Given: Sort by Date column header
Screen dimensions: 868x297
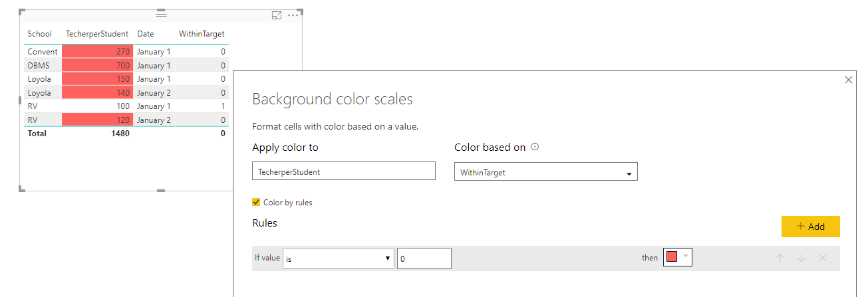Looking at the screenshot, I should [146, 34].
